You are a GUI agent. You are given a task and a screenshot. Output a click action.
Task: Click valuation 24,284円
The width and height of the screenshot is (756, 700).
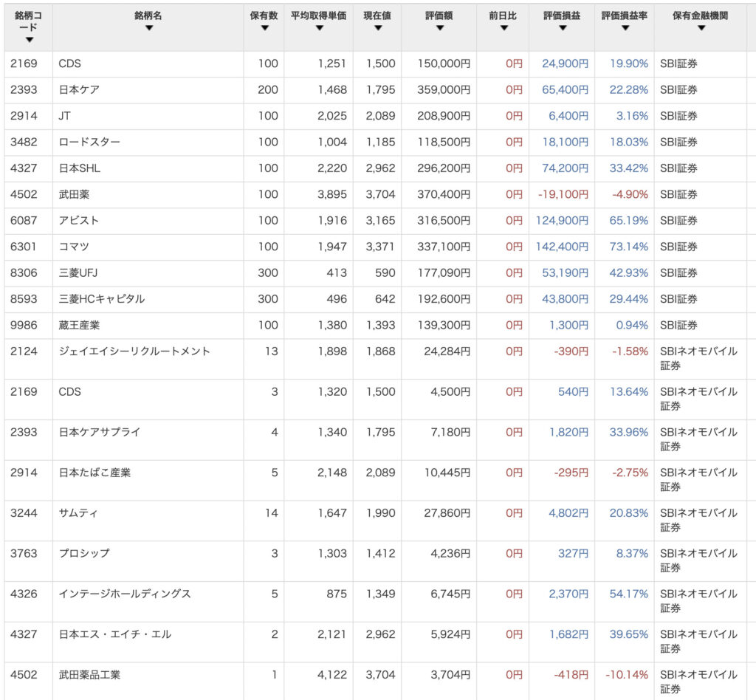[447, 351]
